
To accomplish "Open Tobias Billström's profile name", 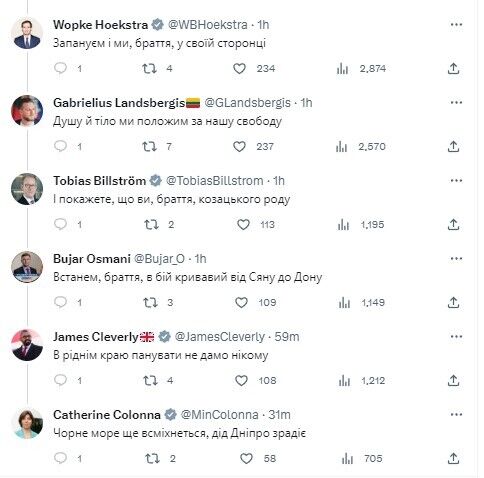I will (x=100, y=181).
